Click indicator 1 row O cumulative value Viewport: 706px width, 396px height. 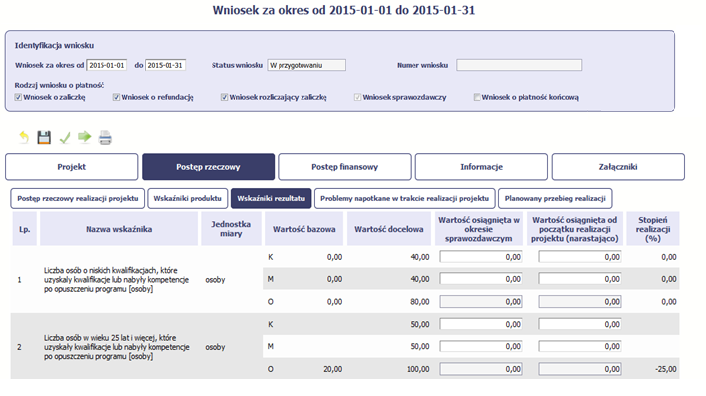580,302
